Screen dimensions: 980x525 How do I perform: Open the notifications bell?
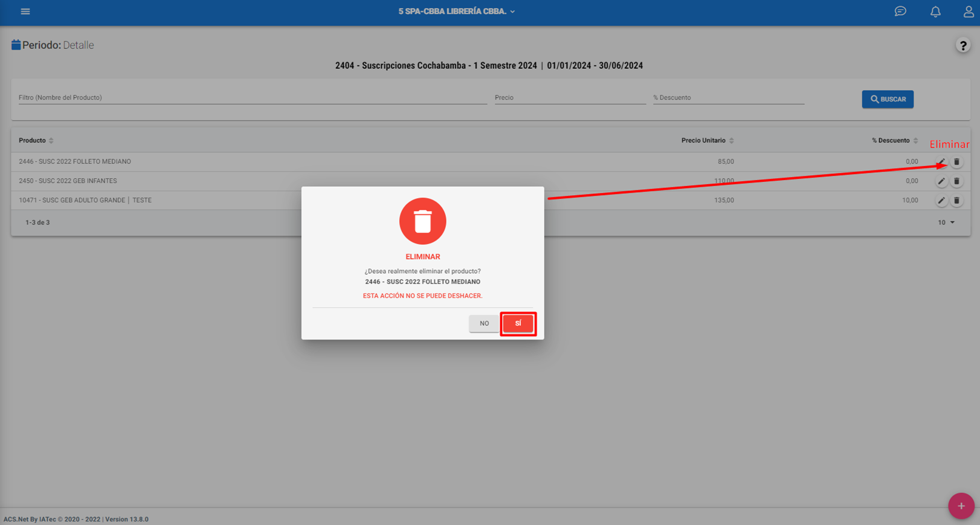[x=935, y=11]
